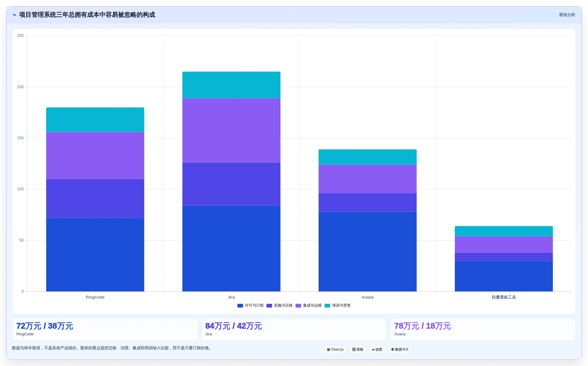Click Jira bar's 培训与变更 teal segment
This screenshot has height=366, width=588.
[x=231, y=85]
